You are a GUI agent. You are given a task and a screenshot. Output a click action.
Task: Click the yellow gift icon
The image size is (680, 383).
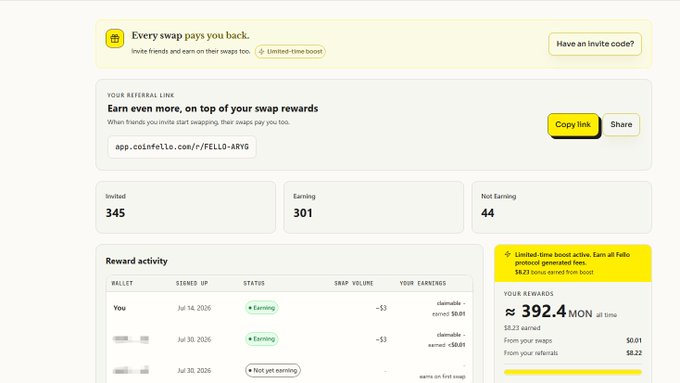[115, 39]
